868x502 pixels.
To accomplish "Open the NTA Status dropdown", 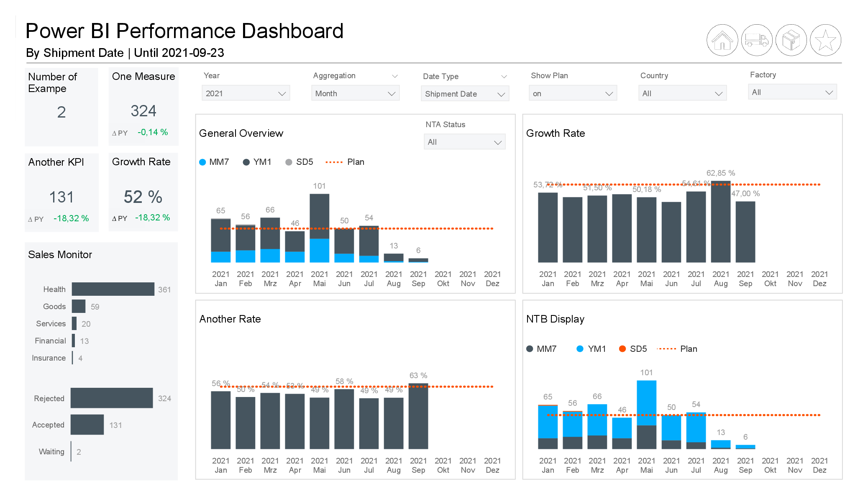I will pos(464,142).
